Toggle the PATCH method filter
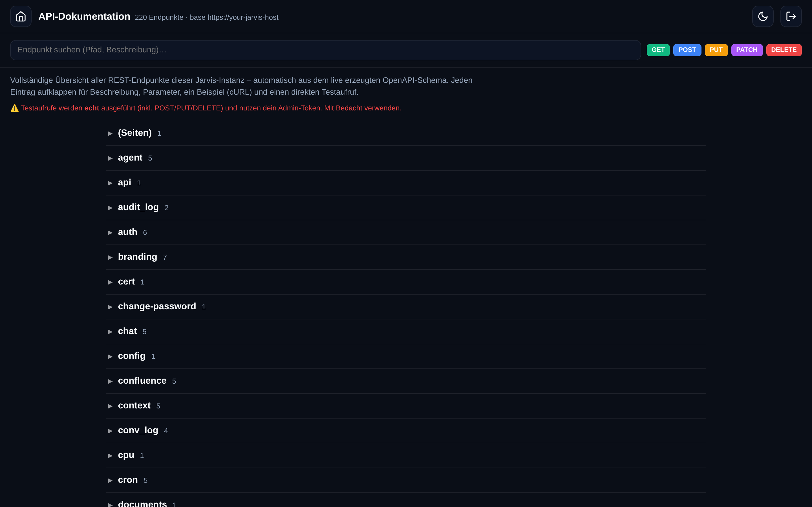The image size is (812, 507). pos(747,50)
